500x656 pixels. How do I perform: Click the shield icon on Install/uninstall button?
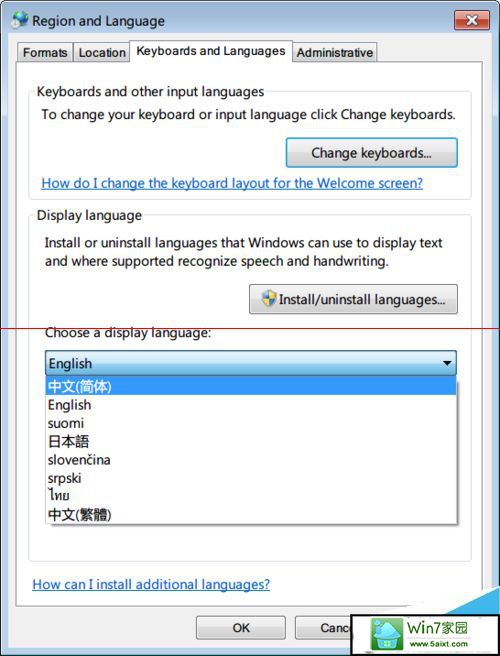pyautogui.click(x=269, y=299)
